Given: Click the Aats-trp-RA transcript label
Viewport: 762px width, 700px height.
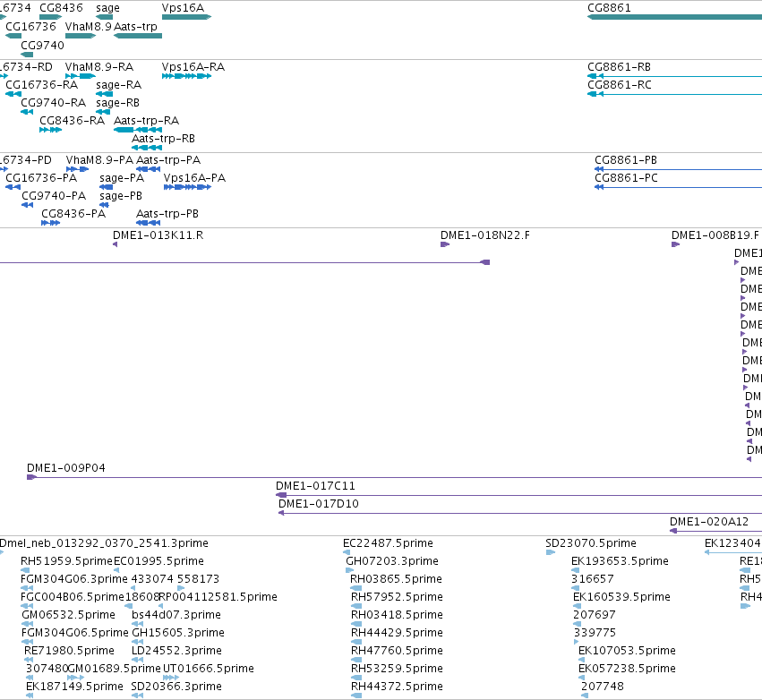Looking at the screenshot, I should click(146, 121).
